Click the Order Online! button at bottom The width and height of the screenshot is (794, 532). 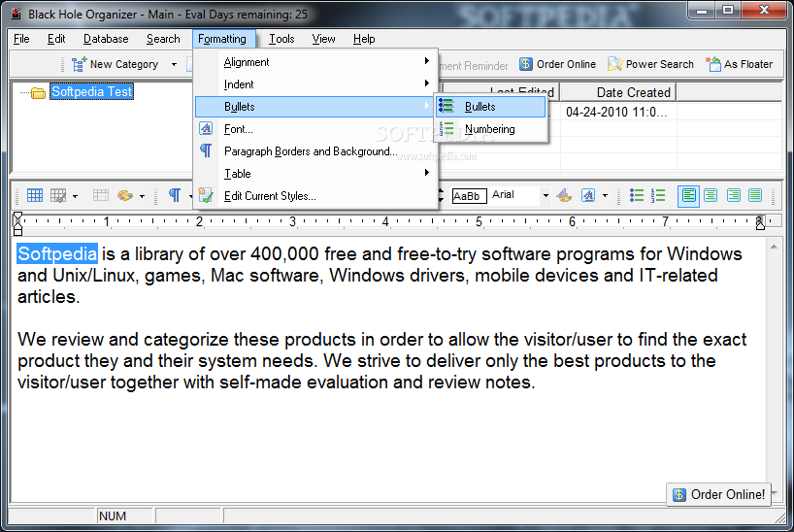tap(718, 494)
